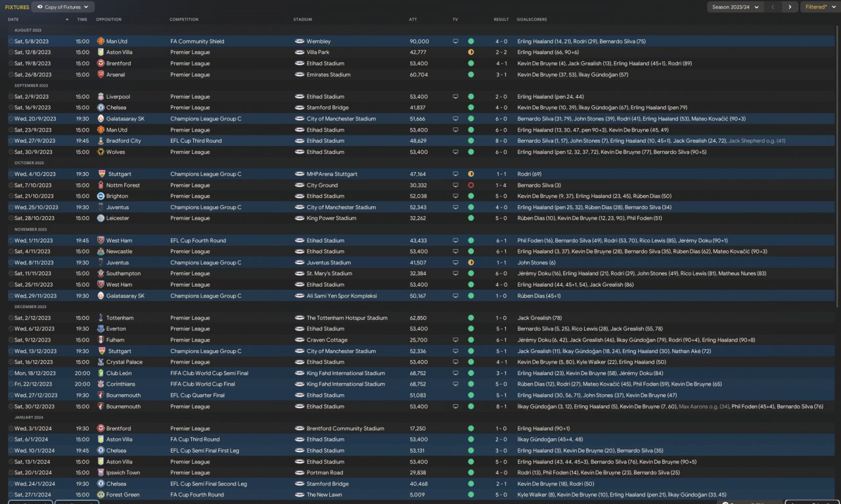Sort by the Result column header
The width and height of the screenshot is (841, 504).
tap(501, 20)
